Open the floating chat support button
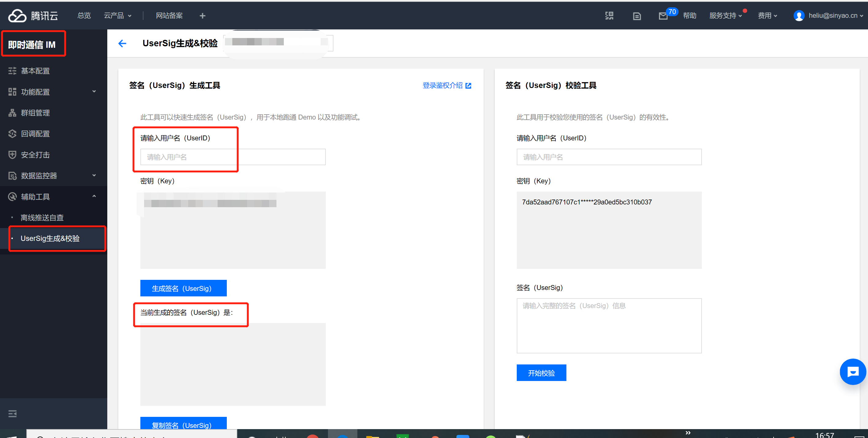The image size is (868, 438). click(x=852, y=371)
